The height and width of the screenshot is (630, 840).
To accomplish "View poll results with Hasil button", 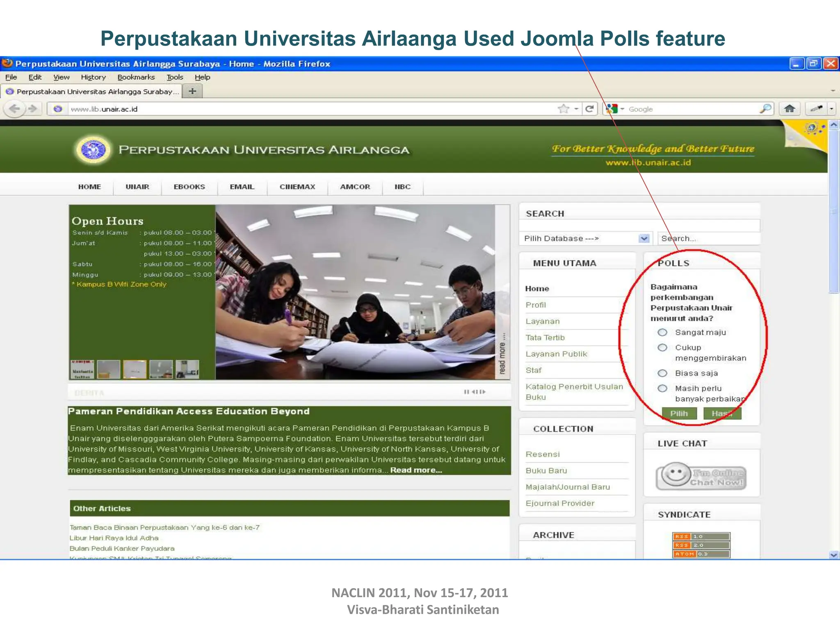I will 722,413.
